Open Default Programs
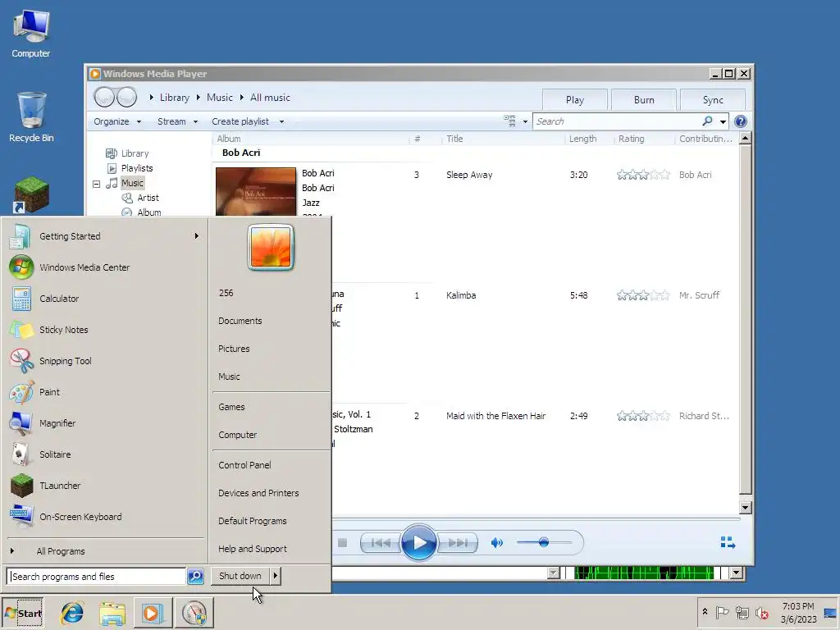Image resolution: width=840 pixels, height=630 pixels. pos(253,521)
